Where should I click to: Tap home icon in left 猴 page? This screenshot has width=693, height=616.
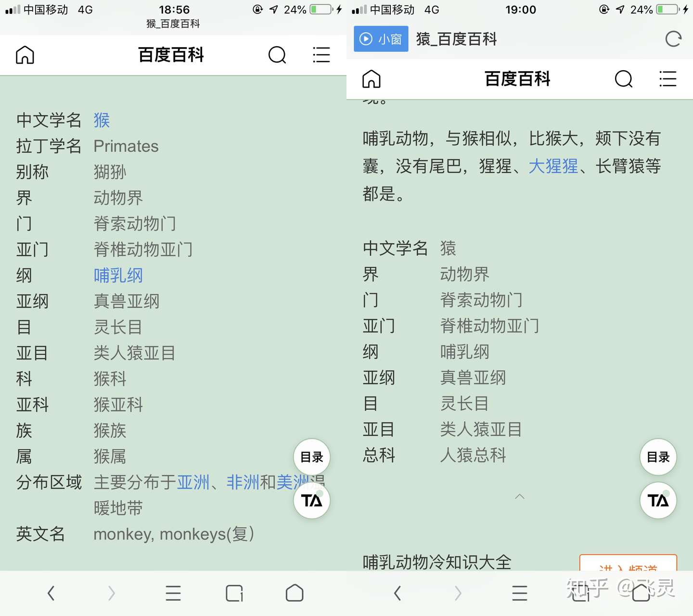(25, 55)
